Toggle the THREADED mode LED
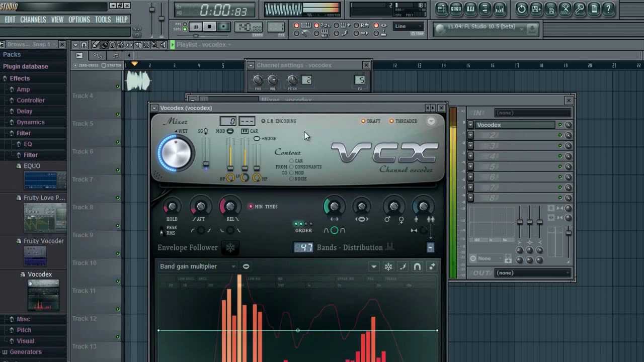This screenshot has width=644, height=362. 391,121
